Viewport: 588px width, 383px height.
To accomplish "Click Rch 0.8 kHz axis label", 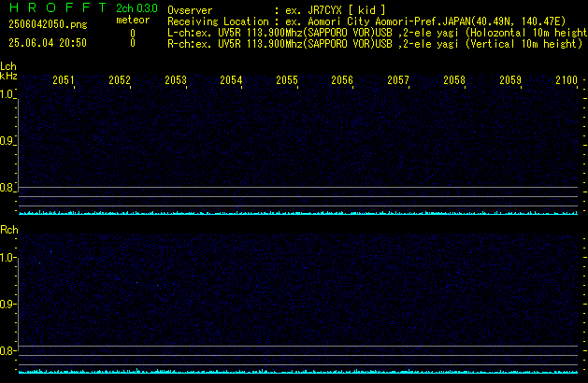I will (x=7, y=350).
